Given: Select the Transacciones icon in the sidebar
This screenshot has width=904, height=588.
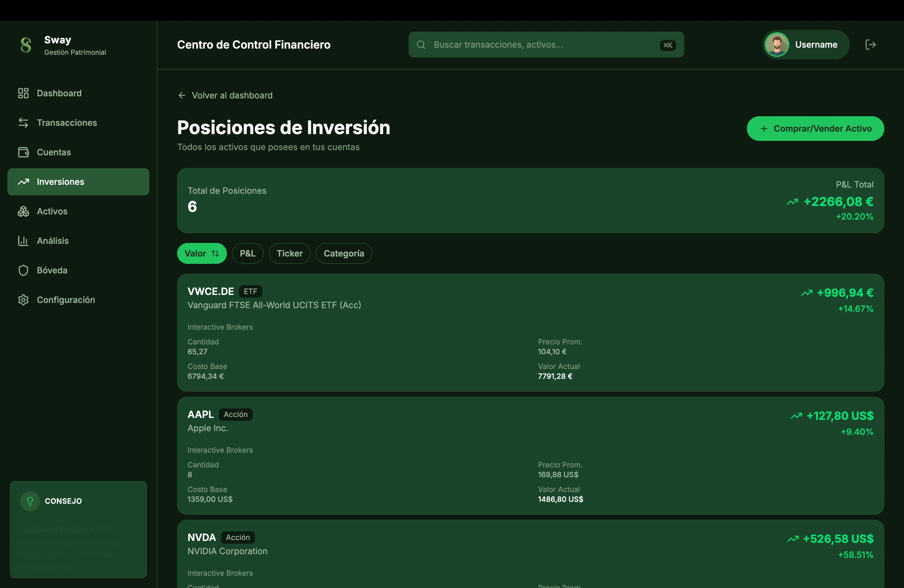Looking at the screenshot, I should pos(23,123).
